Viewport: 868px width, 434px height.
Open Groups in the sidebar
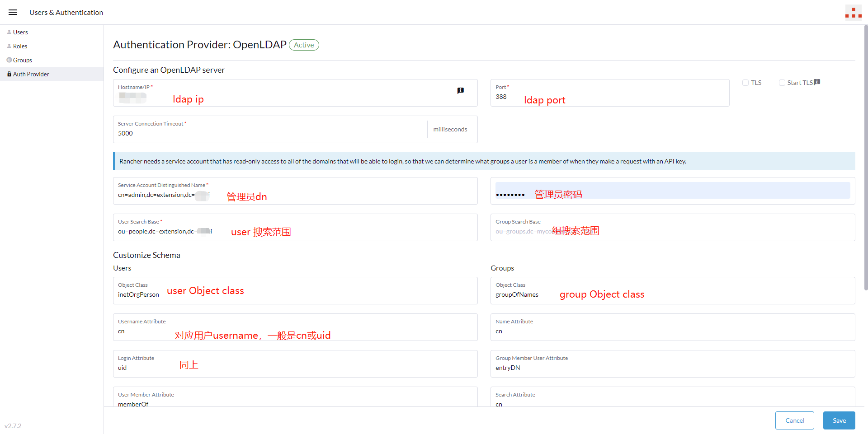pos(52,60)
